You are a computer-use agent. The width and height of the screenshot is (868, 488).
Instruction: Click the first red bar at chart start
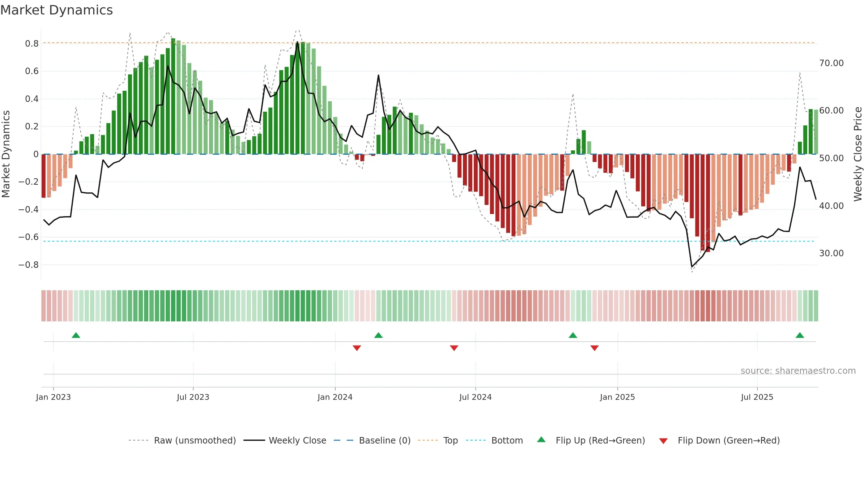click(x=43, y=176)
